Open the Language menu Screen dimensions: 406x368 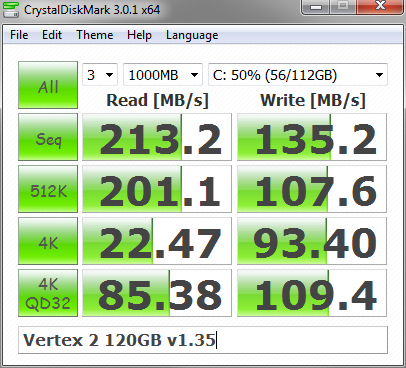point(192,35)
